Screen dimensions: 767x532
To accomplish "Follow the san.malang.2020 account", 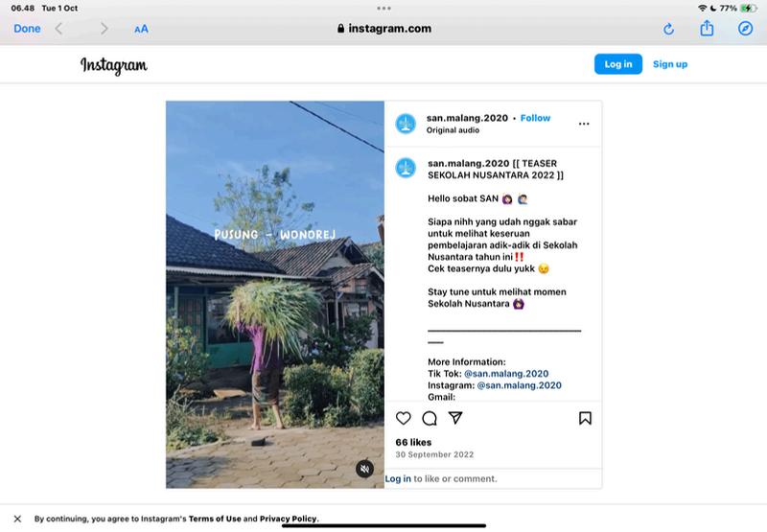I will [535, 118].
